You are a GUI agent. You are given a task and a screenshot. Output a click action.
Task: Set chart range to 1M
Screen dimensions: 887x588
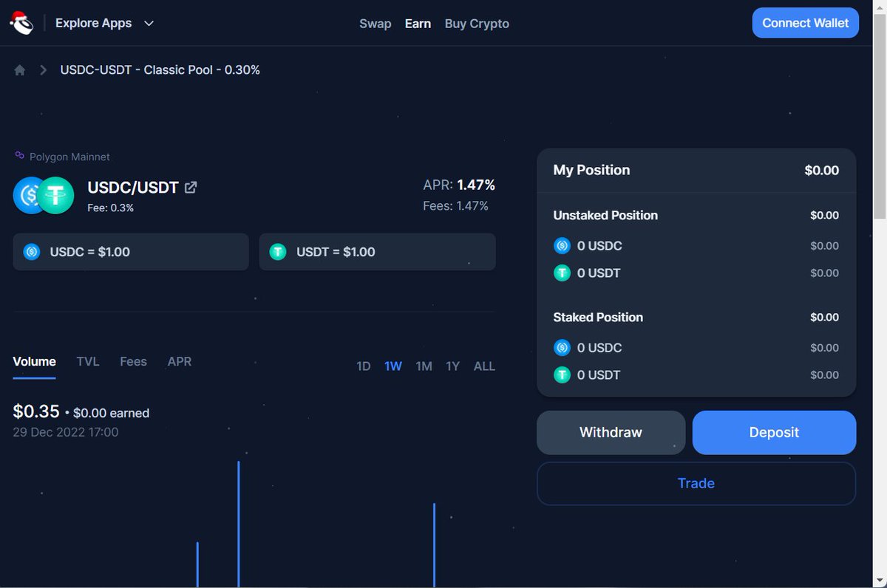pos(424,366)
